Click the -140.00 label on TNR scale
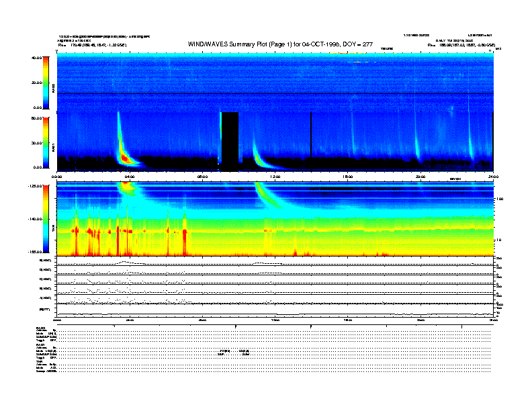Viewport: 532px width, 411px height. click(x=35, y=219)
